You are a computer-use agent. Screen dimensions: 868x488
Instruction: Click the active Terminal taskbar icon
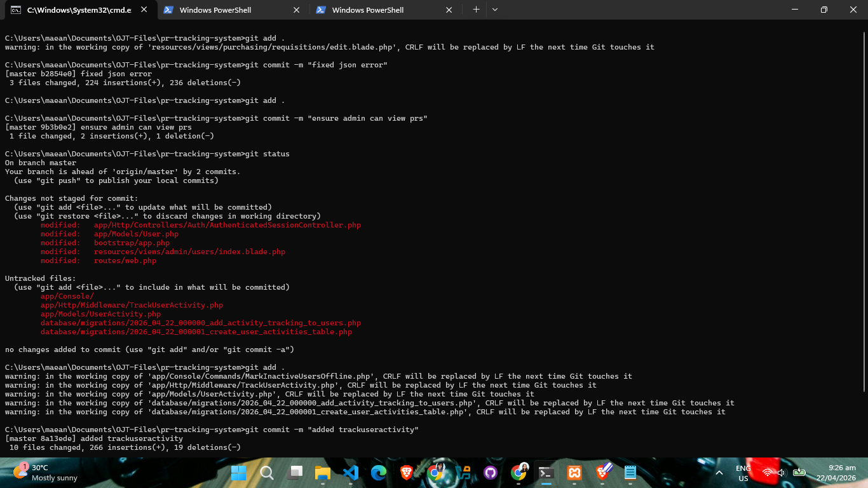(546, 473)
